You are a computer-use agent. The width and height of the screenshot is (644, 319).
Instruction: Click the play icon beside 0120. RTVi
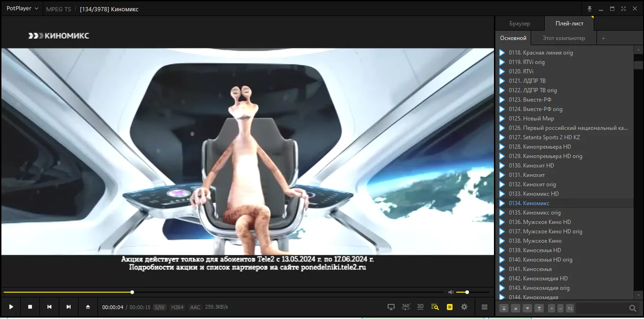(502, 72)
